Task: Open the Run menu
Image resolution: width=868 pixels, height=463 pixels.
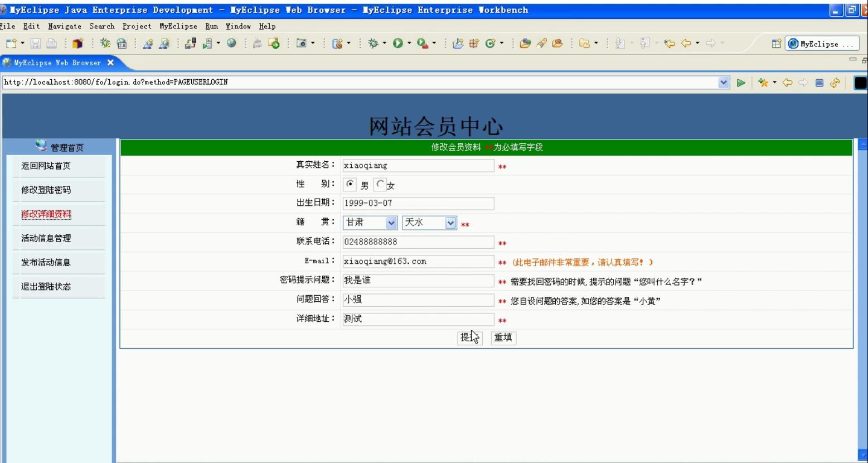Action: pos(211,26)
